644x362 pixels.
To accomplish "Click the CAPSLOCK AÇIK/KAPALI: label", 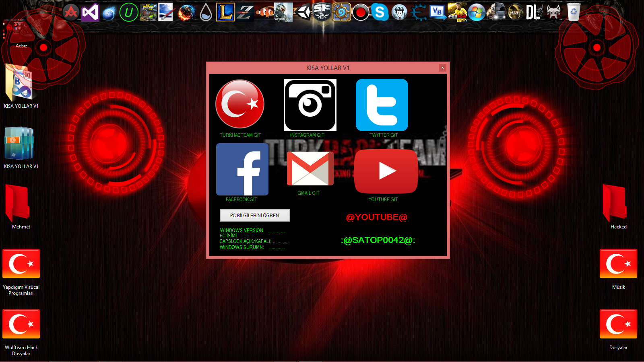I will tap(245, 241).
